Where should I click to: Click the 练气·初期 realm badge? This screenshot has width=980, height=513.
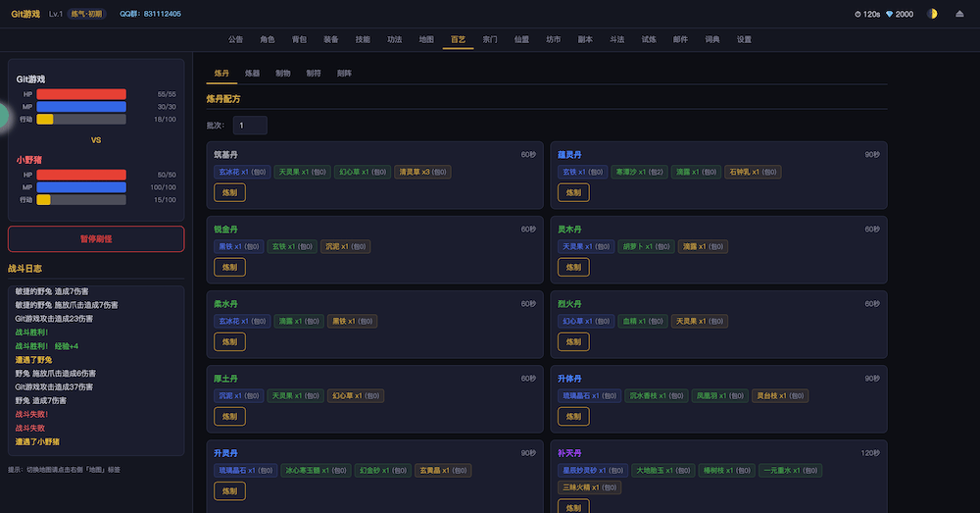[86, 14]
